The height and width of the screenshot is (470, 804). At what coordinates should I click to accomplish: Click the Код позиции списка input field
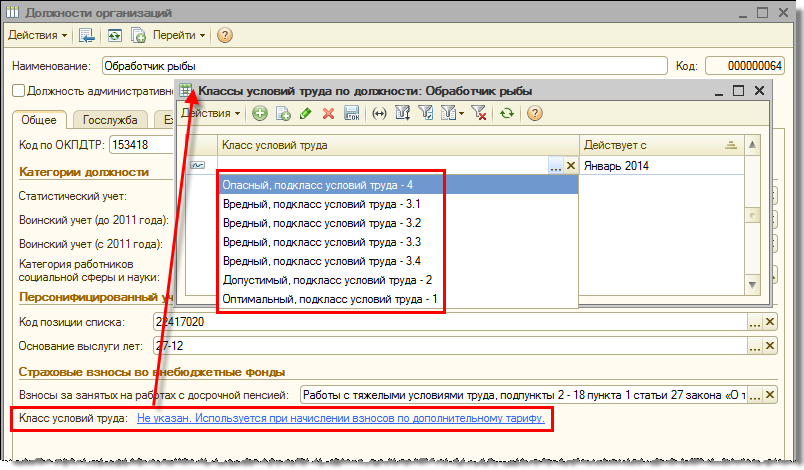point(450,322)
